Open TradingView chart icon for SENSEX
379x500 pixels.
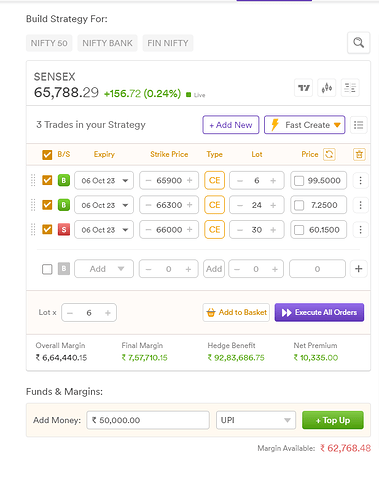[303, 88]
